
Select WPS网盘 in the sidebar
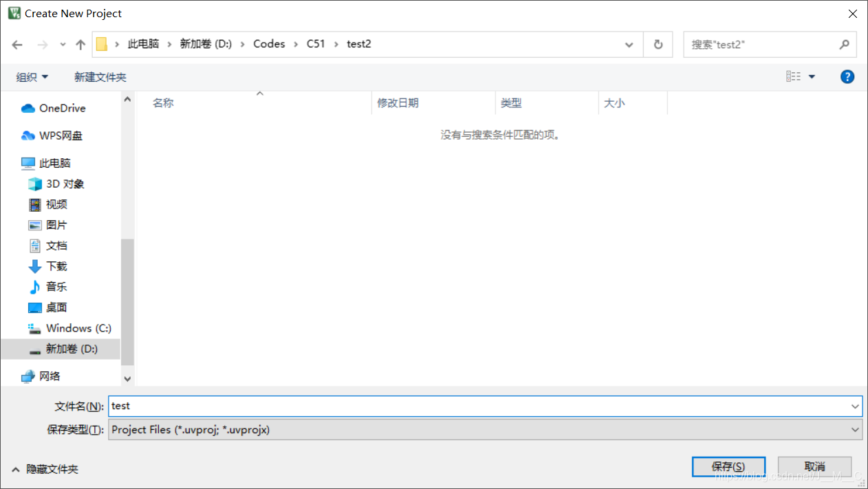coord(61,135)
